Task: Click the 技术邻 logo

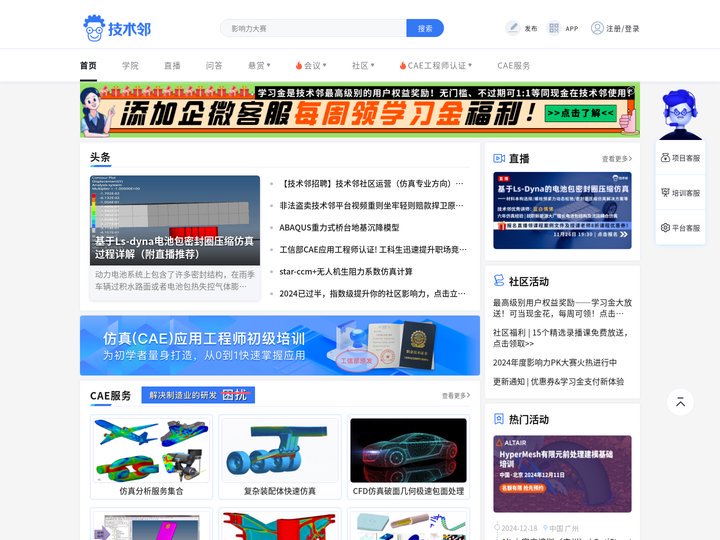Action: pos(117,28)
